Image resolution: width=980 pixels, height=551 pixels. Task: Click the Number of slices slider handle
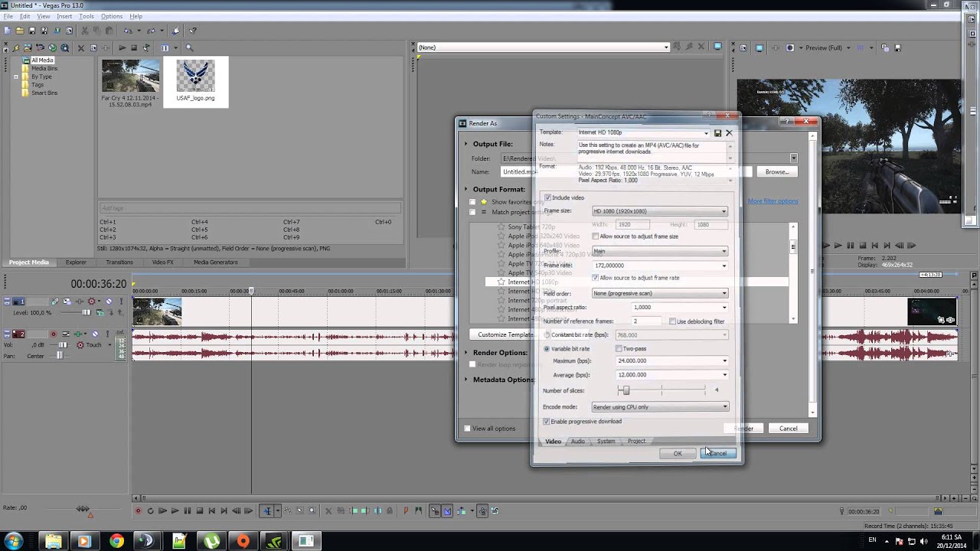click(x=626, y=391)
